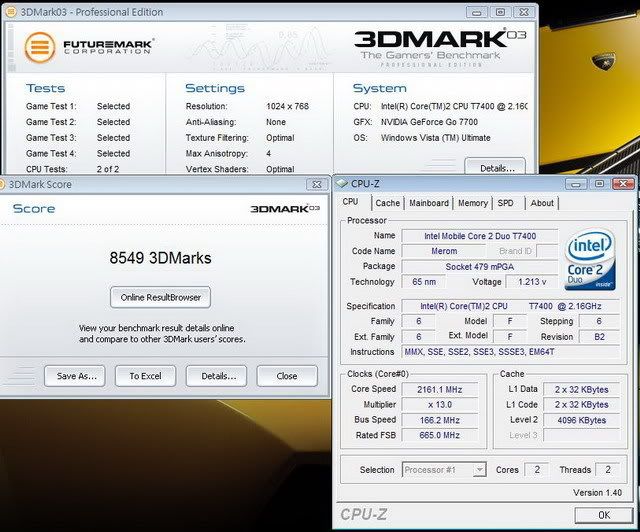
Task: Maximize the CPU-Z window
Action: (599, 184)
